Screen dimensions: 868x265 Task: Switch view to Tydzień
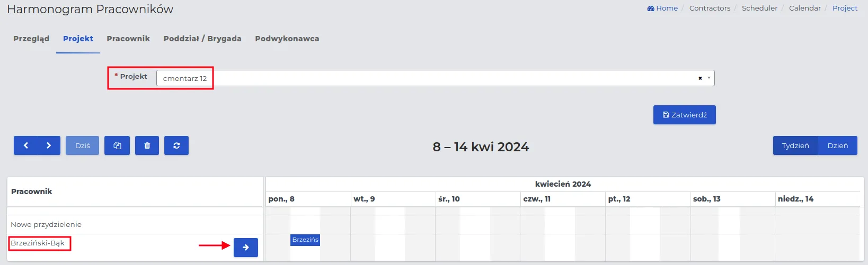coord(795,145)
